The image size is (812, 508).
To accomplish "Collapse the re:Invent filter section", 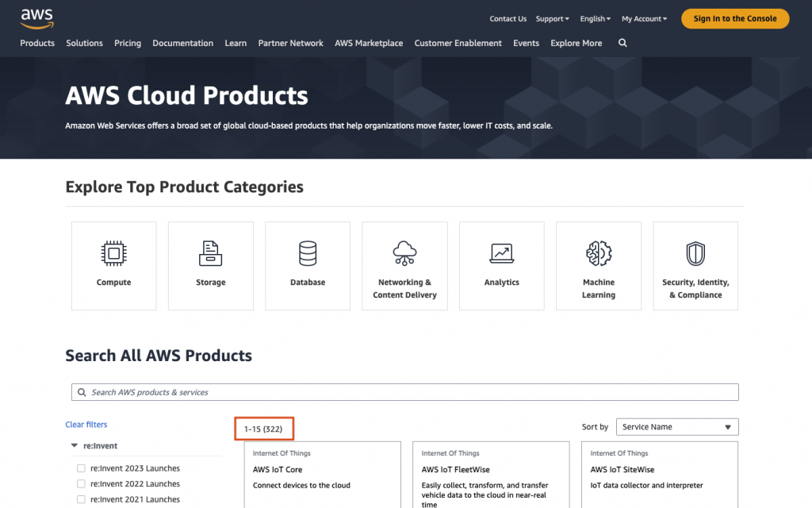I will (x=75, y=446).
